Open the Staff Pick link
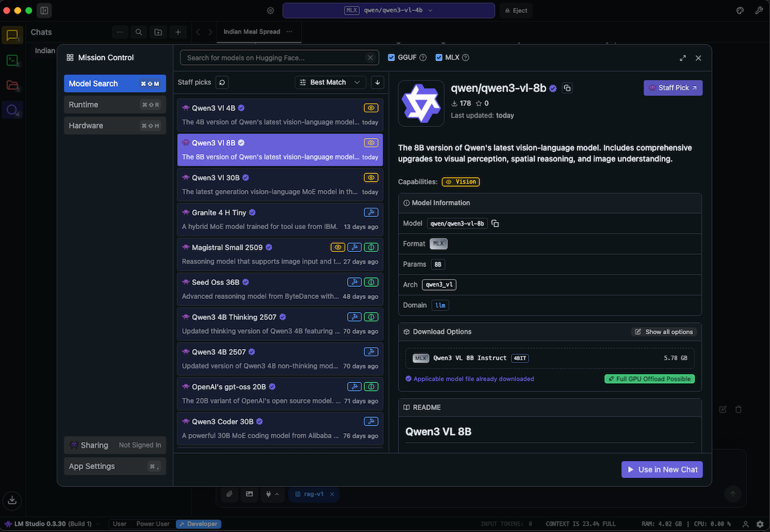The height and width of the screenshot is (532, 770). coord(672,88)
